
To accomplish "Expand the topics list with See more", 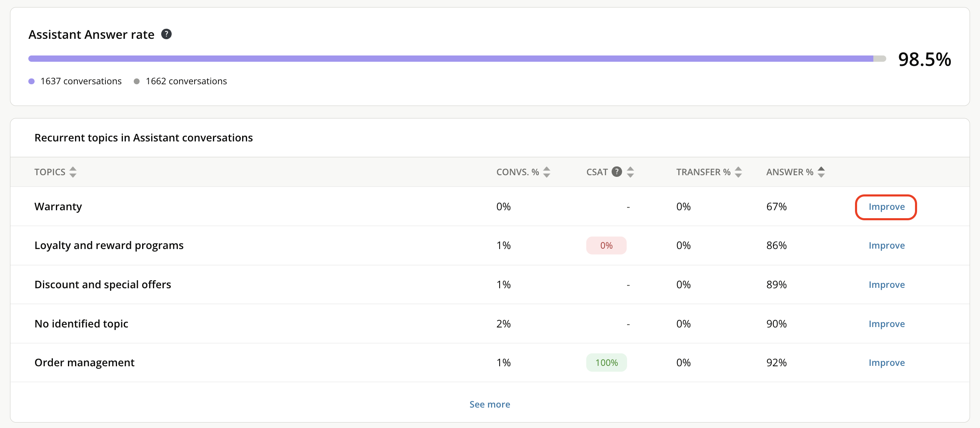I will click(x=490, y=404).
